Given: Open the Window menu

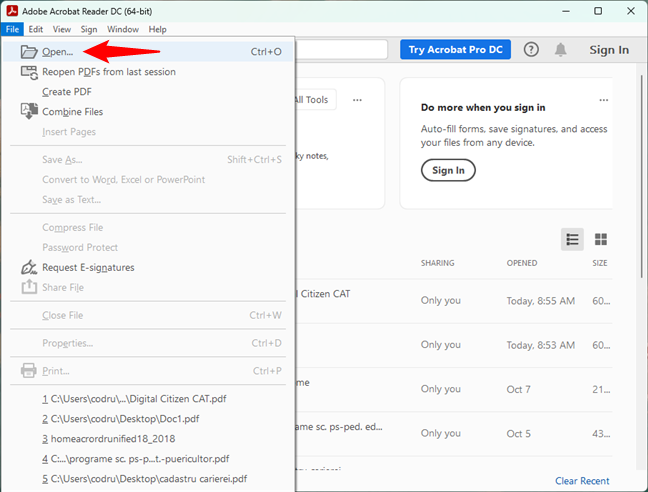Looking at the screenshot, I should click(x=123, y=29).
